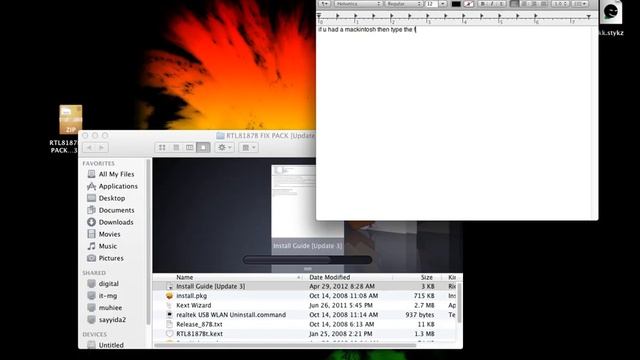Open TextEdit typeface style dropdown
Image resolution: width=640 pixels, height=360 pixels.
(x=404, y=4)
